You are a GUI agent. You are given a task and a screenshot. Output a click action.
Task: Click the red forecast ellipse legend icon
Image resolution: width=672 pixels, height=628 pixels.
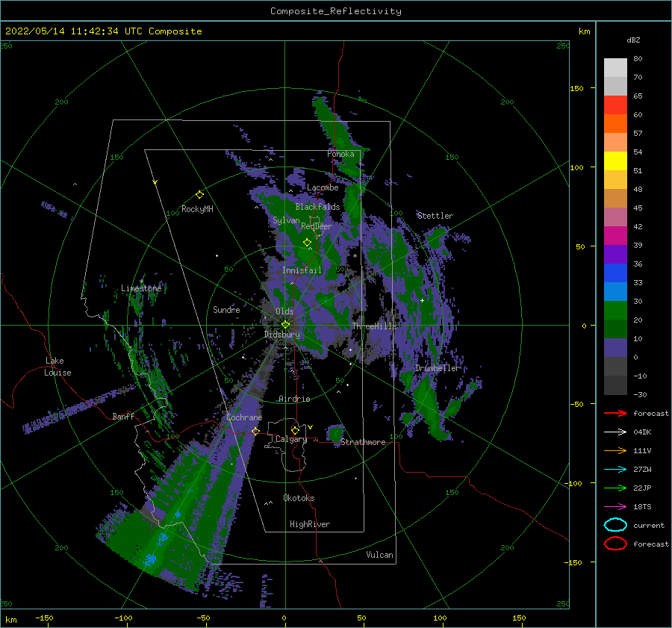615,544
